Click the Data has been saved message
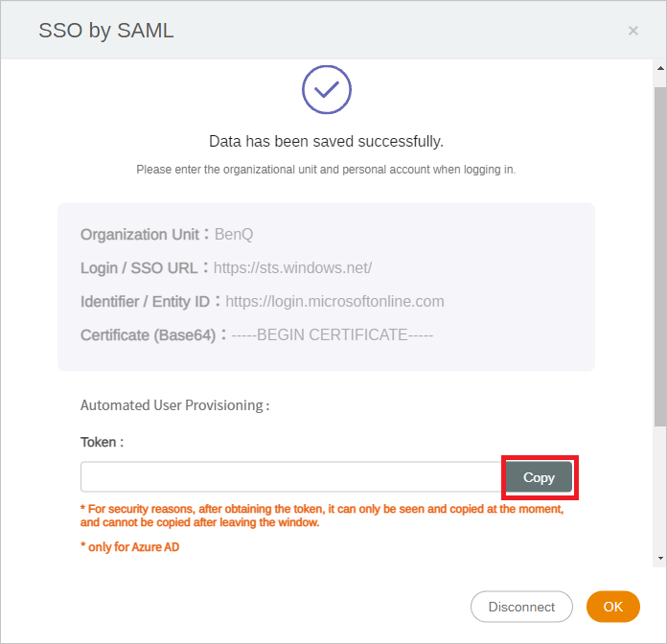This screenshot has width=667, height=644. pyautogui.click(x=326, y=141)
